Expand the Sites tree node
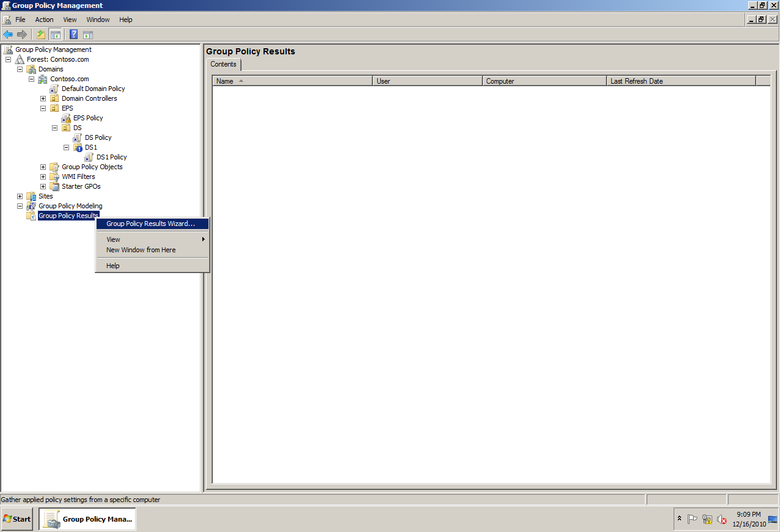 point(20,196)
